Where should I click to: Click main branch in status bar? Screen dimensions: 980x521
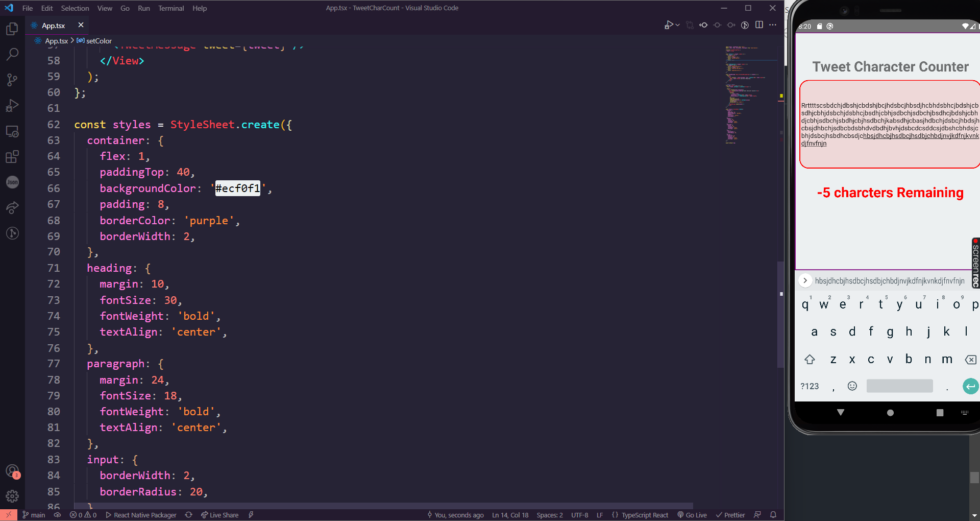pos(34,515)
